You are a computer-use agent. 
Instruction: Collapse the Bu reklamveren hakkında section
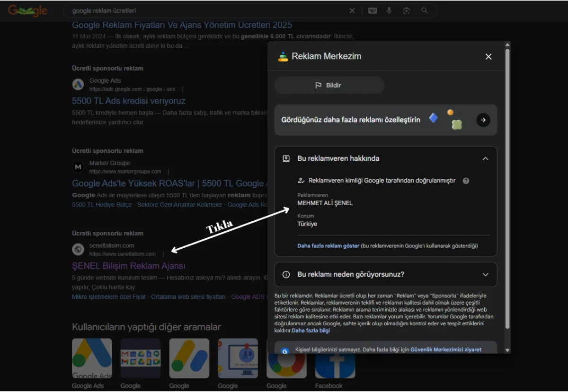tap(485, 159)
